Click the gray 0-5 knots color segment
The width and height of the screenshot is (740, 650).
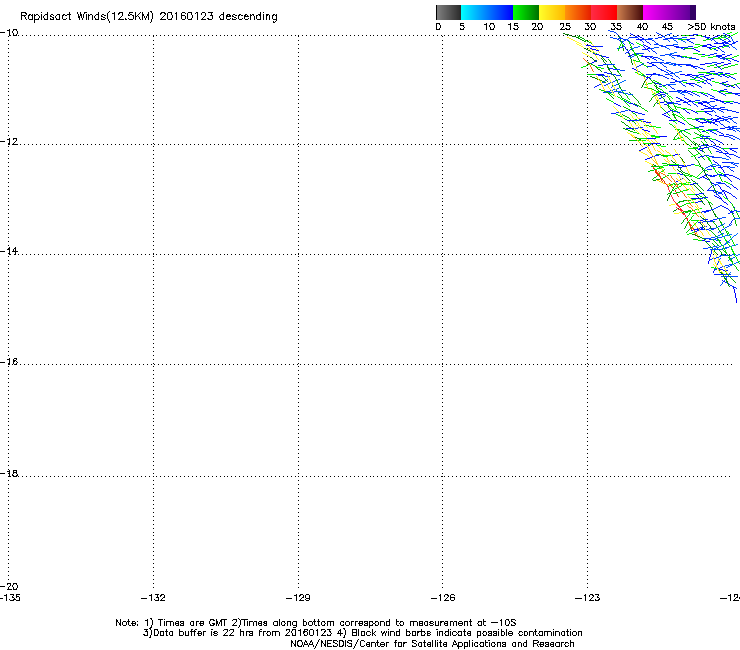[x=448, y=12]
